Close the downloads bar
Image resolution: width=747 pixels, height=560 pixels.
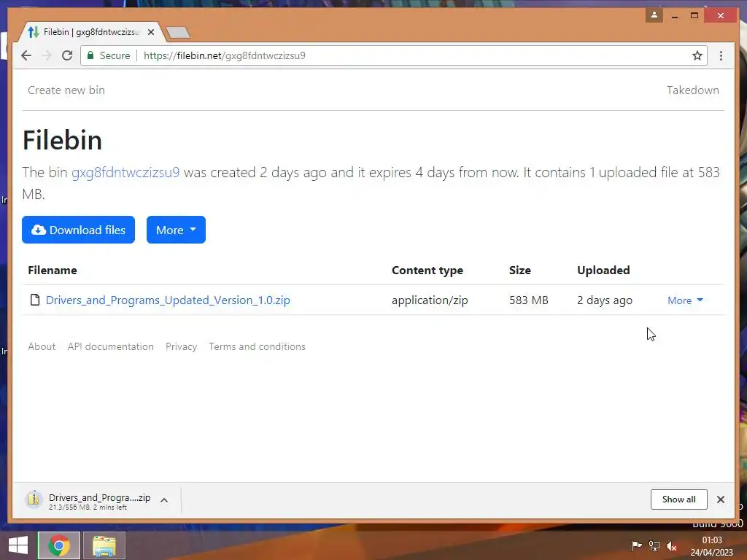pyautogui.click(x=720, y=499)
